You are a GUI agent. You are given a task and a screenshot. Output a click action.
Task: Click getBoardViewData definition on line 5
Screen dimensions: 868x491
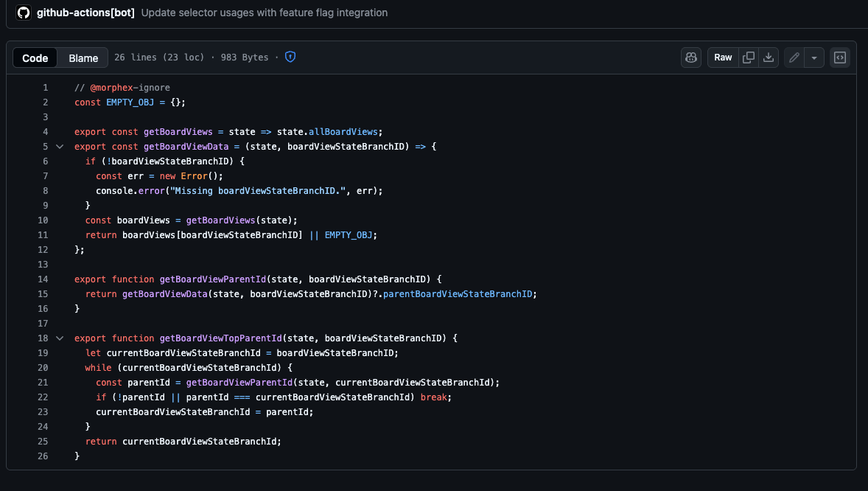coord(186,146)
